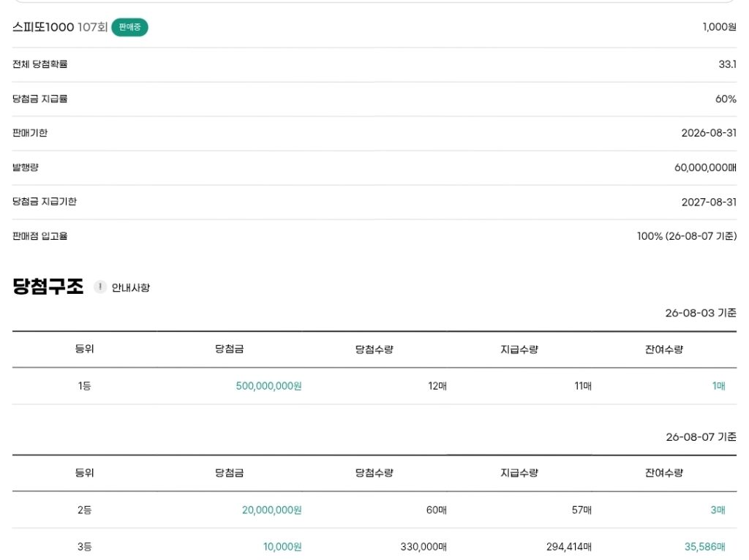This screenshot has height=560, width=749.
Task: Click the 10,000원 third prize amount
Action: (282, 547)
